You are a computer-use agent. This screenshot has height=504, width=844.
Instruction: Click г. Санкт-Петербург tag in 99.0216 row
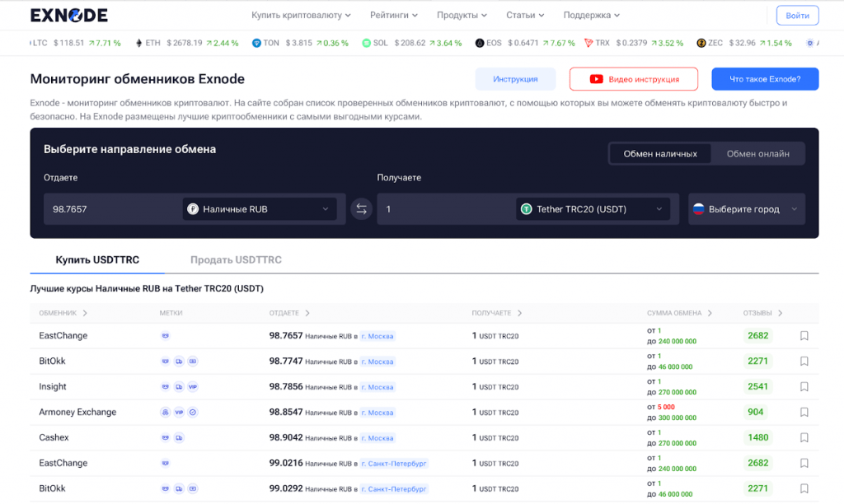[x=394, y=464]
